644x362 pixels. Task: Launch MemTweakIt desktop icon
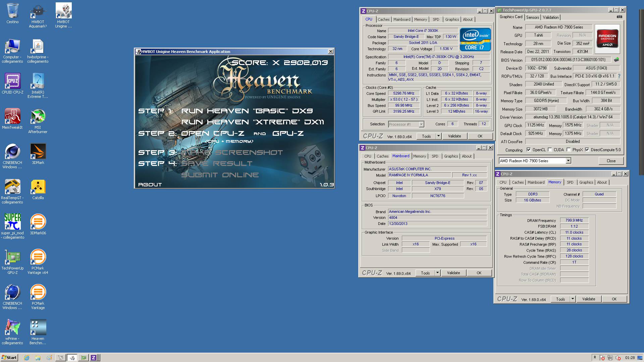(x=12, y=119)
